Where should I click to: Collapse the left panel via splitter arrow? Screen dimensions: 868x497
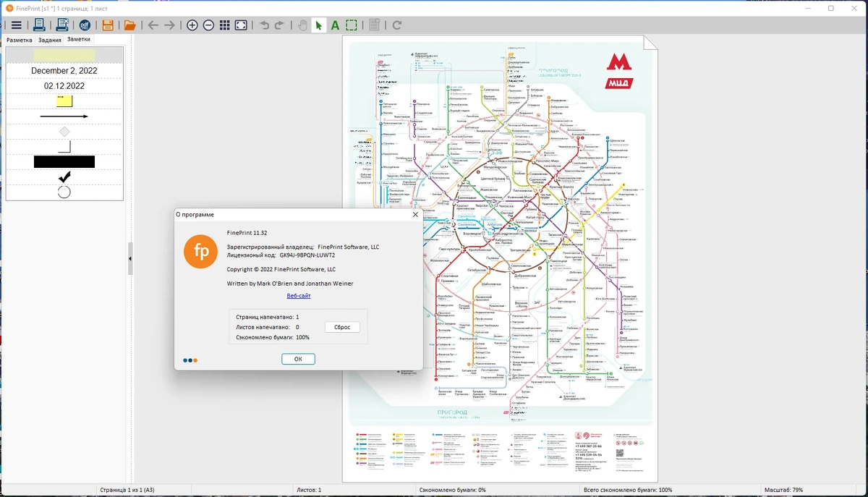tap(130, 258)
